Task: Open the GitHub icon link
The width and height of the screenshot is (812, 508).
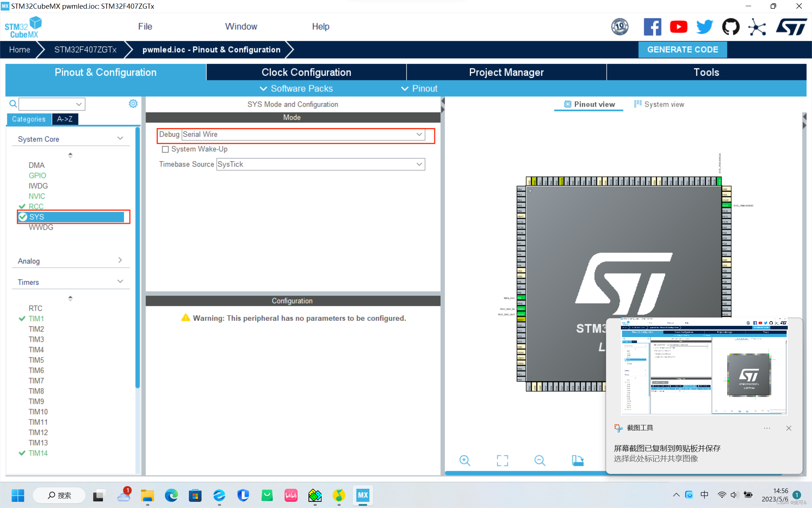Action: 731,27
